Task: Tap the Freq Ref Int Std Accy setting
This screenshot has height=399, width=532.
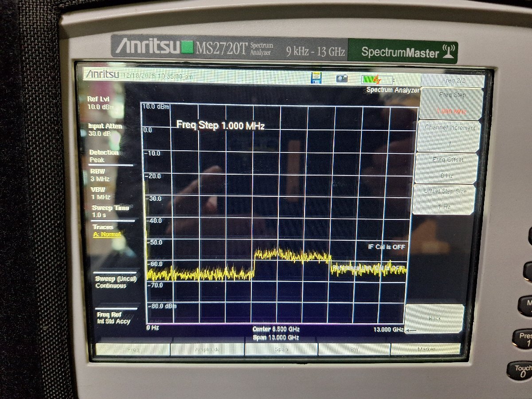Action: 113,318
